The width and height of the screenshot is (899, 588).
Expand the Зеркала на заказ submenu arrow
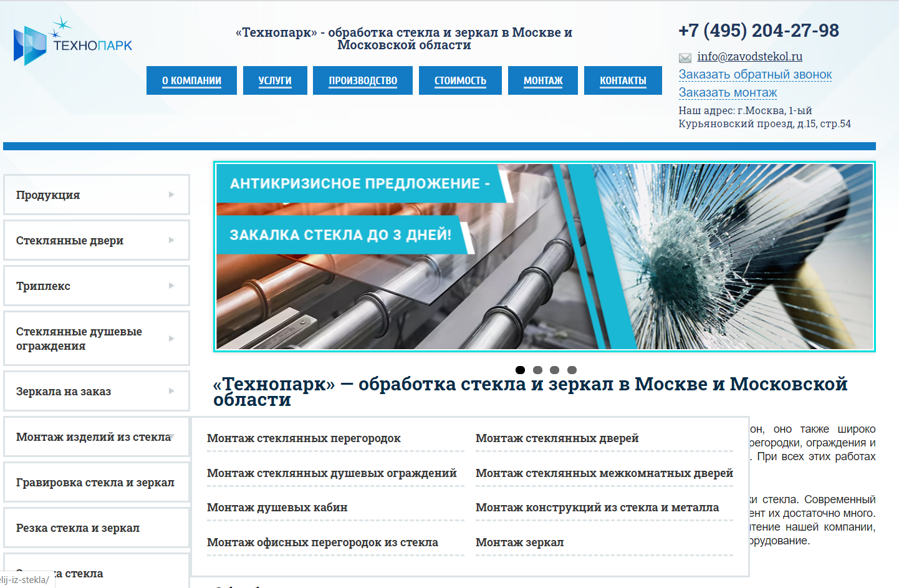[172, 391]
